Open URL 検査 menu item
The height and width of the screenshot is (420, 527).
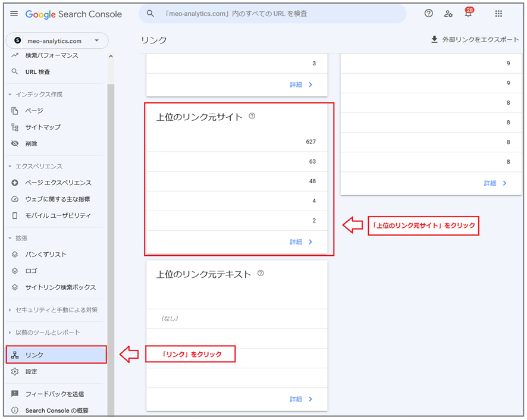pyautogui.click(x=37, y=72)
